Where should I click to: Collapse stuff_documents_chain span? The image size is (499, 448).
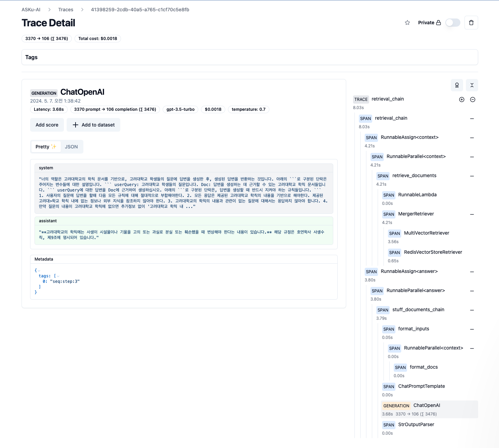(x=472, y=310)
